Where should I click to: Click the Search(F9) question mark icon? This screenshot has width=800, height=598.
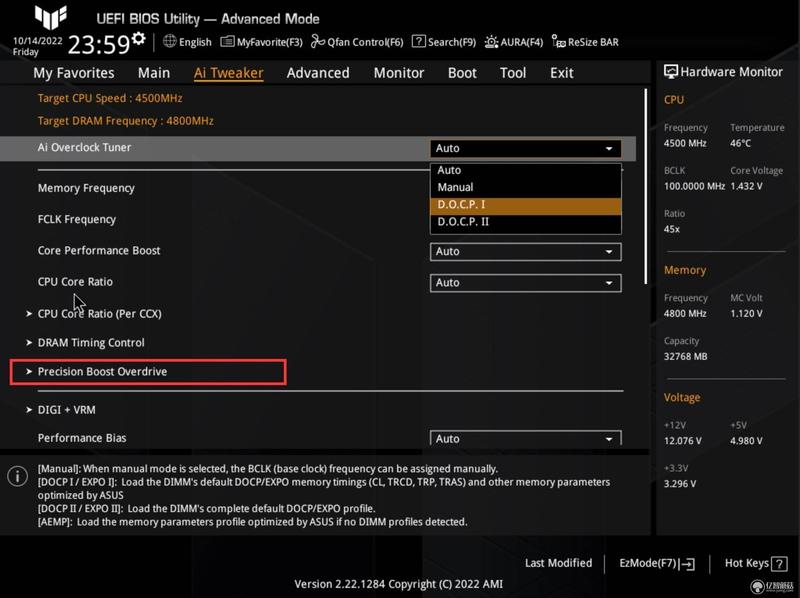(418, 41)
